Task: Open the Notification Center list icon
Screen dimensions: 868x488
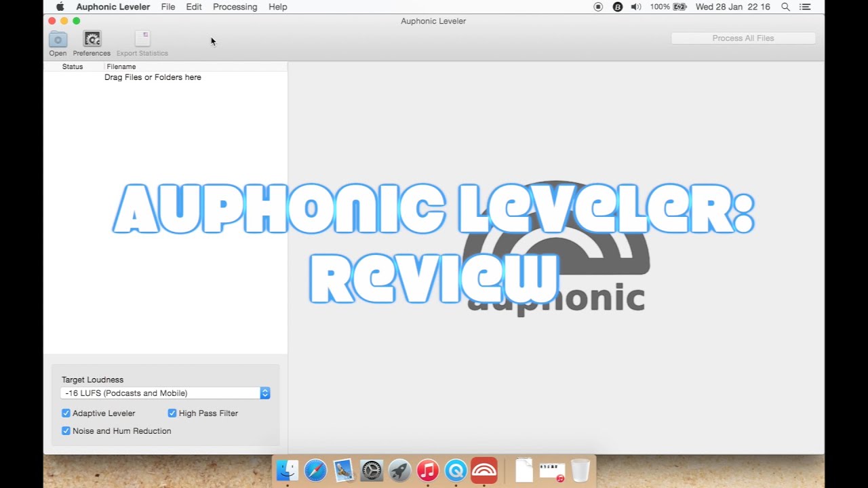Action: pos(805,7)
